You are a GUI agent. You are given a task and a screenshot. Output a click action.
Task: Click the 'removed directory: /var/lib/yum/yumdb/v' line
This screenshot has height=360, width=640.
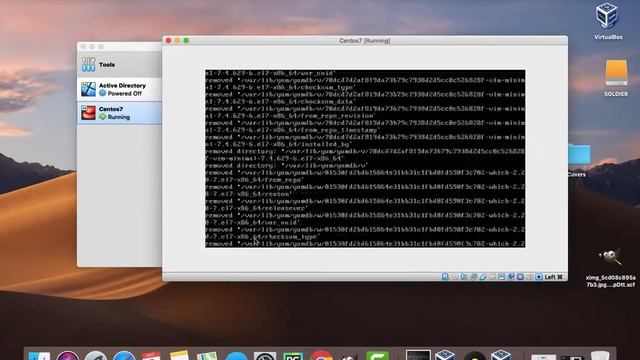point(287,165)
